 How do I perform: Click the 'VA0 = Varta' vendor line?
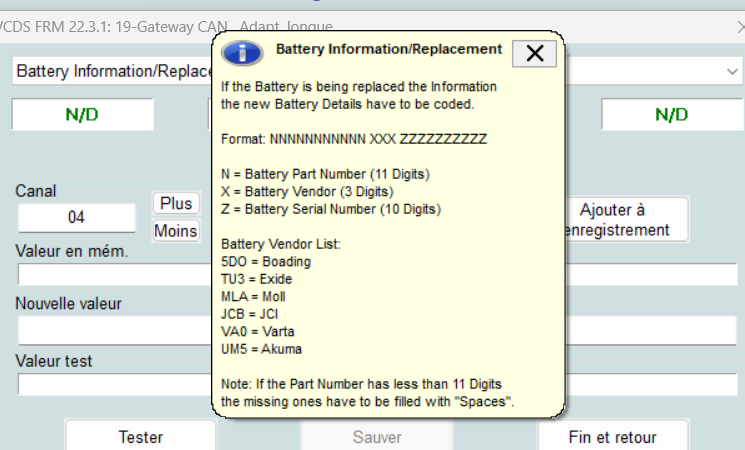(x=258, y=331)
